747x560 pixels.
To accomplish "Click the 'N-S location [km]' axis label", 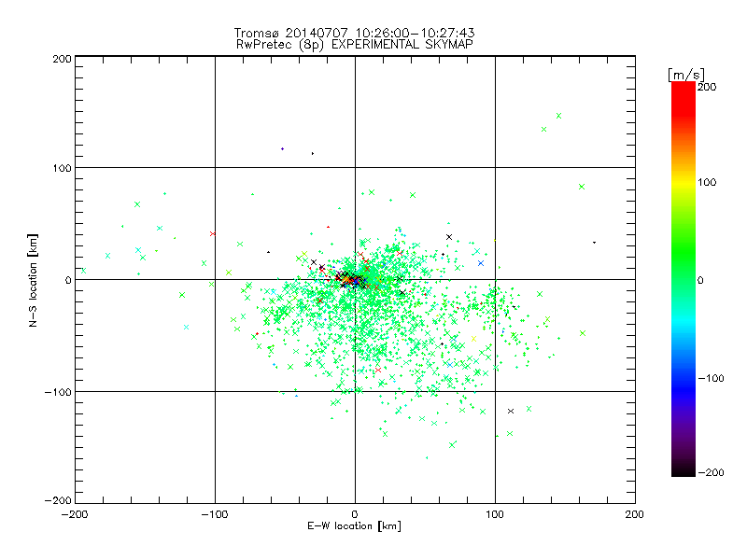I will point(33,280).
